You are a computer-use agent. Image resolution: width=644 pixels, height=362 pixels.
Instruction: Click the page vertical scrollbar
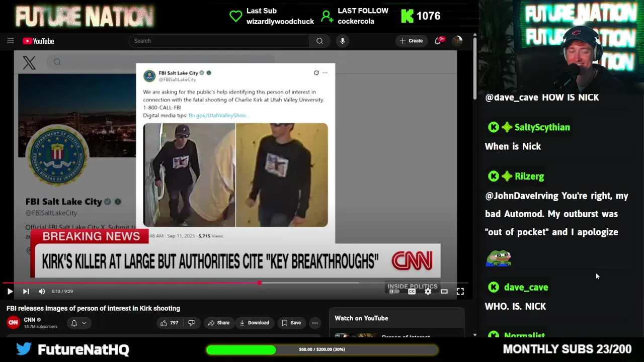point(474,68)
